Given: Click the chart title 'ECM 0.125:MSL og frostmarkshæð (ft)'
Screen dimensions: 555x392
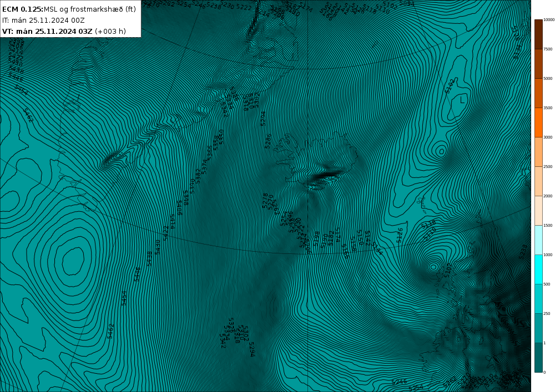Looking at the screenshot, I should click(x=69, y=9).
